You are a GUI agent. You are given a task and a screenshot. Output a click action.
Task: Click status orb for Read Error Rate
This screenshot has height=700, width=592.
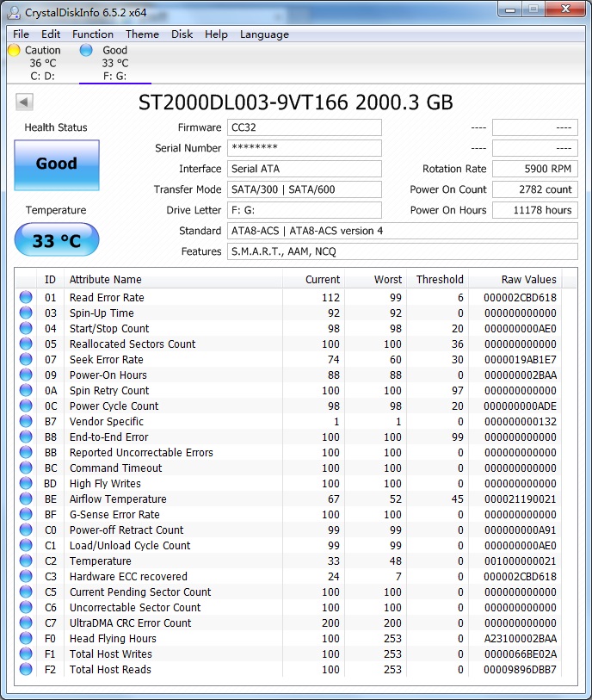(26, 297)
